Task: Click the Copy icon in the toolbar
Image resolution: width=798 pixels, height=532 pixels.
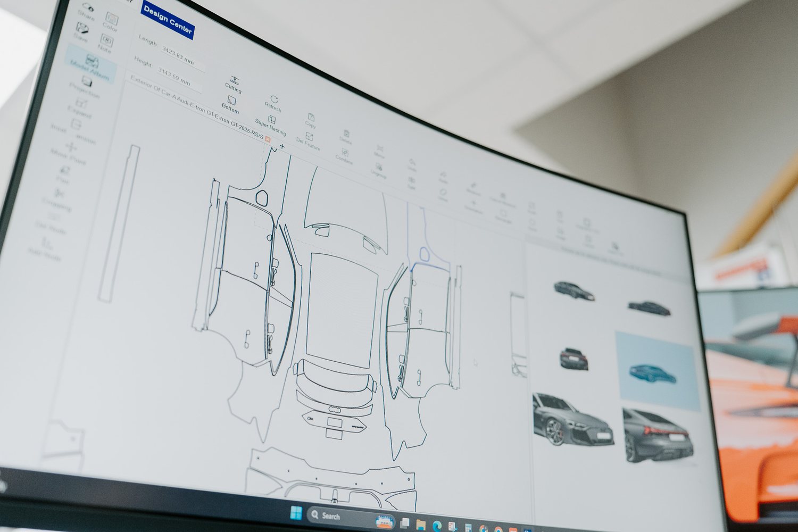Action: pyautogui.click(x=311, y=117)
